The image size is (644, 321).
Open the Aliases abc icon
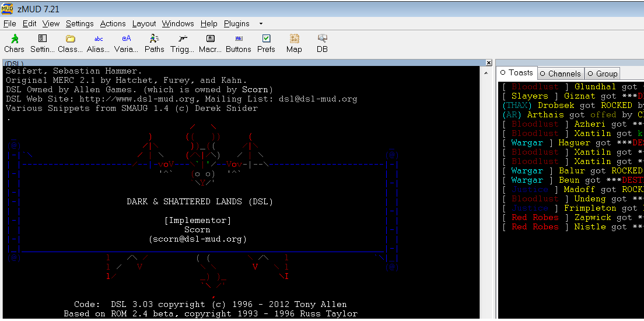click(98, 44)
